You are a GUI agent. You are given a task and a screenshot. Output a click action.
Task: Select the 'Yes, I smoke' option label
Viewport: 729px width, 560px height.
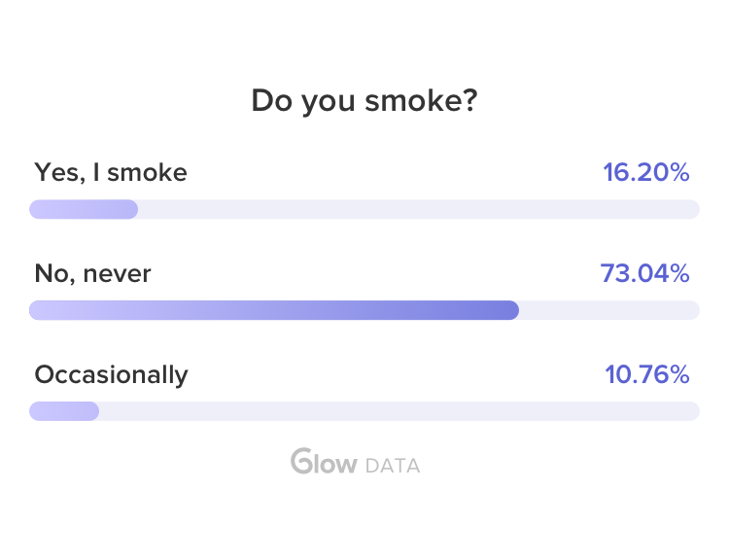coord(111,173)
